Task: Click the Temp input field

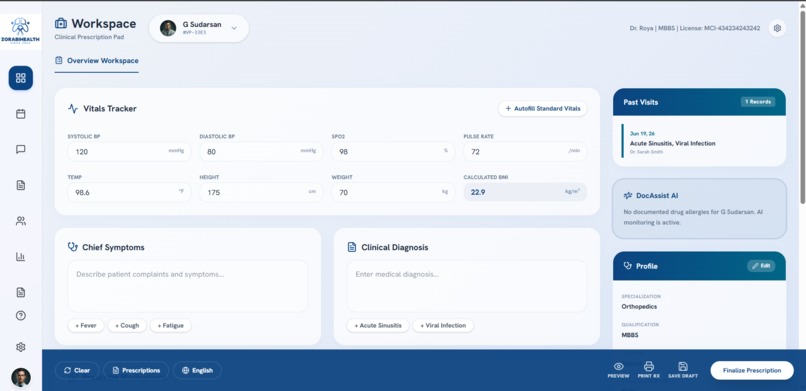Action: click(x=129, y=192)
